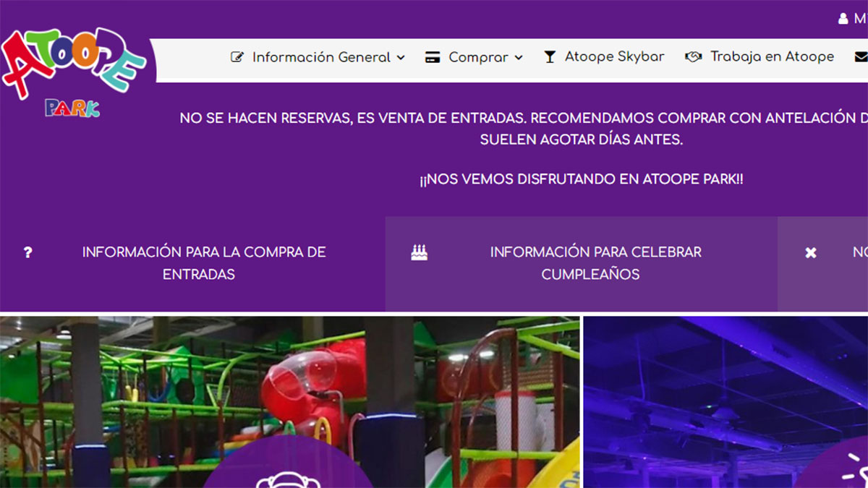Expand the Comprar dropdown arrow

click(x=519, y=58)
